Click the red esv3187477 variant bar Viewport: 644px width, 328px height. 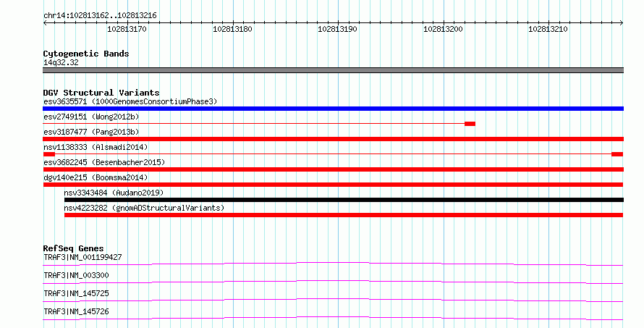333,139
